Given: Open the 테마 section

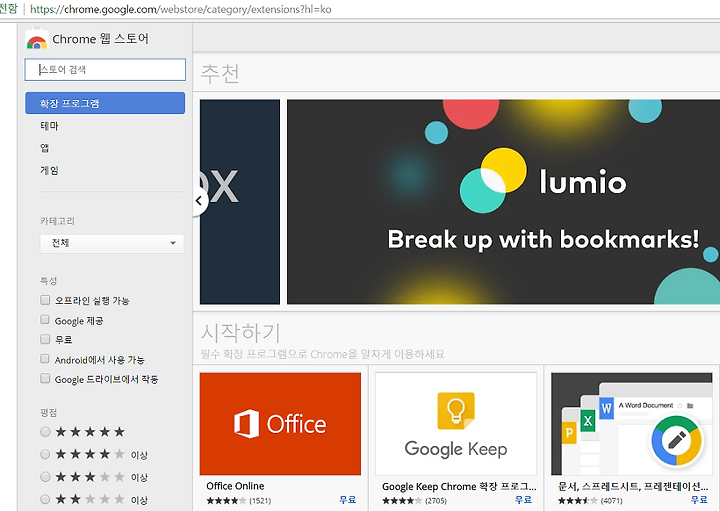Looking at the screenshot, I should 49,125.
